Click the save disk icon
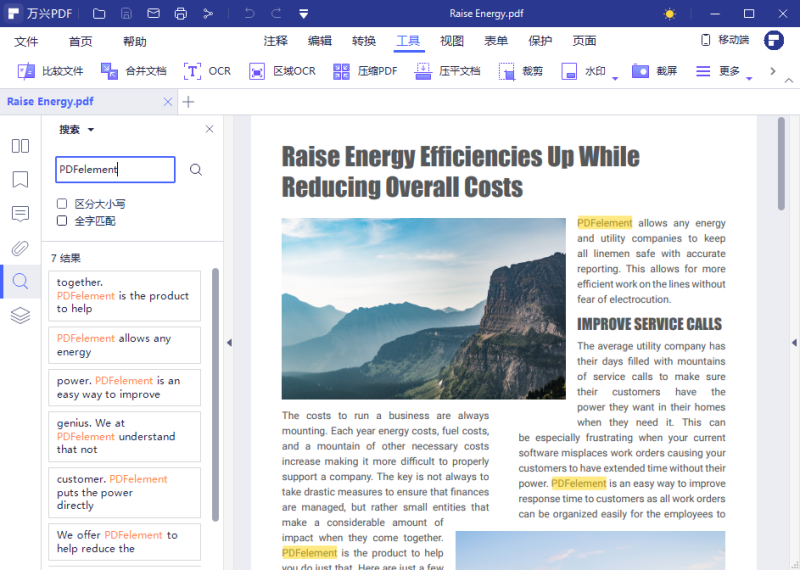The width and height of the screenshot is (800, 570). coord(126,14)
